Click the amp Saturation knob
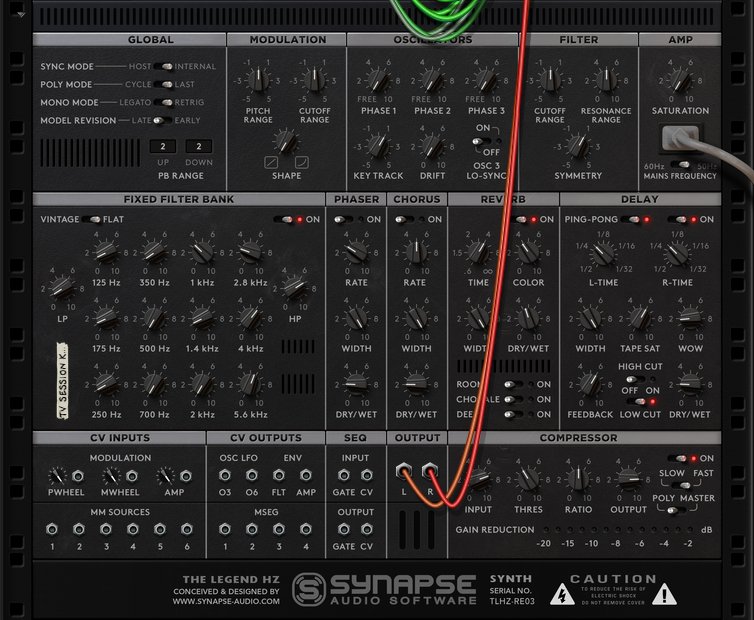The height and width of the screenshot is (620, 754). tap(678, 78)
